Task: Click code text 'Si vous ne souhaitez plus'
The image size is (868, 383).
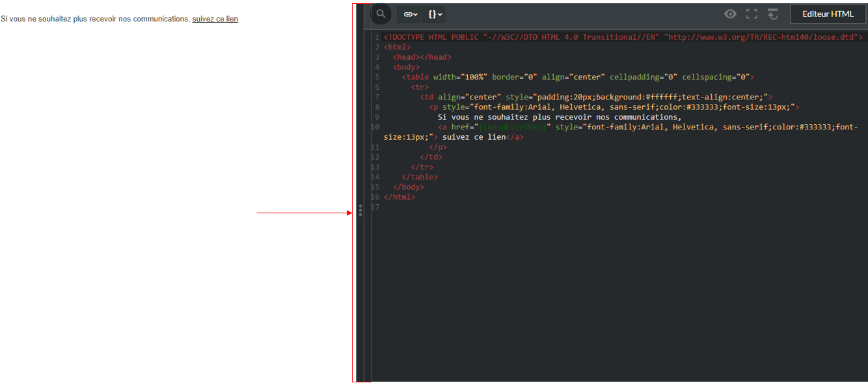Action: tap(494, 117)
